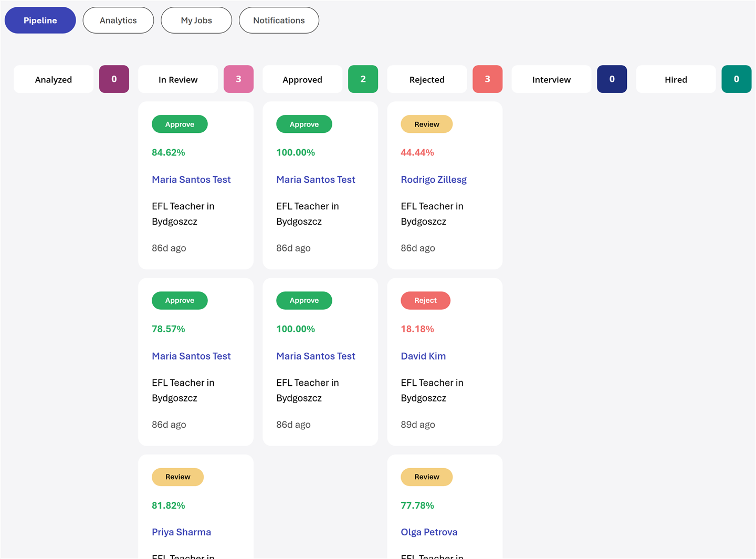Click the 84.62% match score
This screenshot has height=559, width=756.
[168, 153]
